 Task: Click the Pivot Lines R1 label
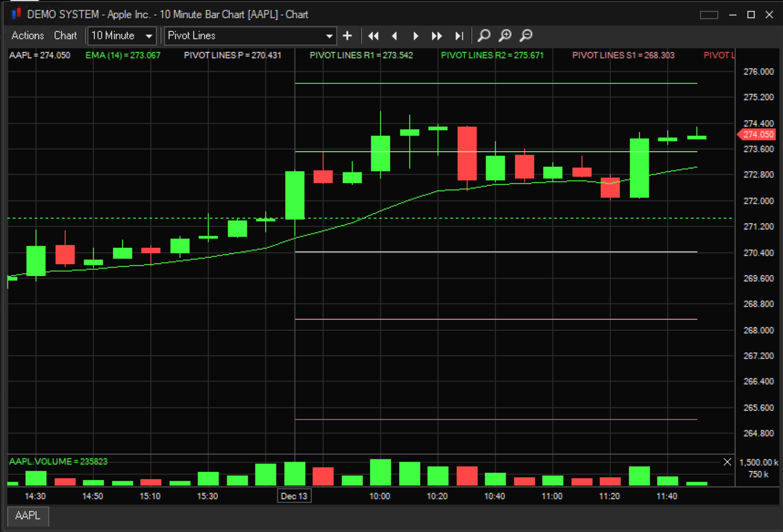coord(361,55)
